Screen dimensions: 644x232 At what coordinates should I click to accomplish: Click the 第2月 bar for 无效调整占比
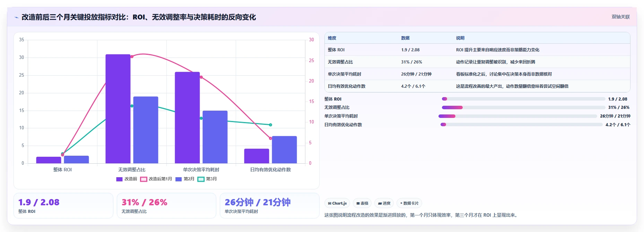pos(146,130)
